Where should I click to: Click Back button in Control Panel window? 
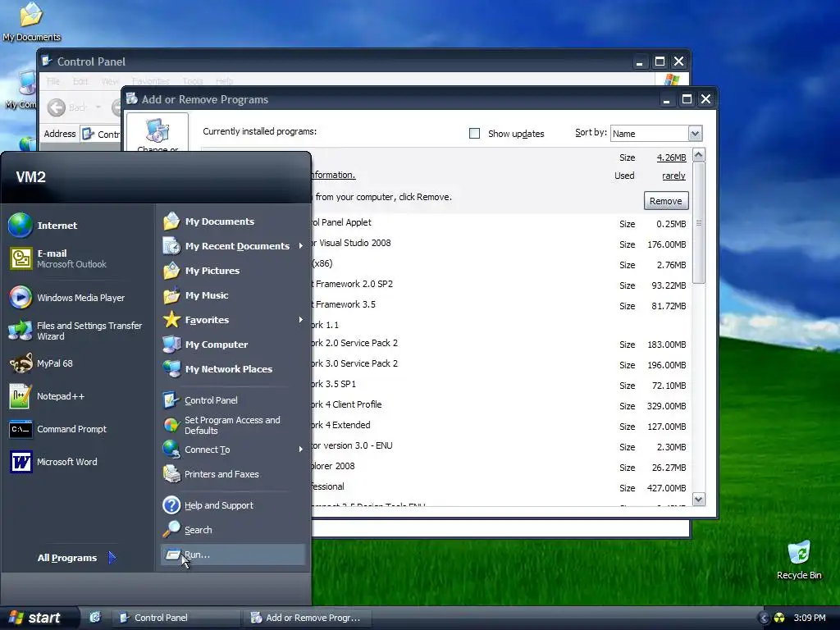67,107
